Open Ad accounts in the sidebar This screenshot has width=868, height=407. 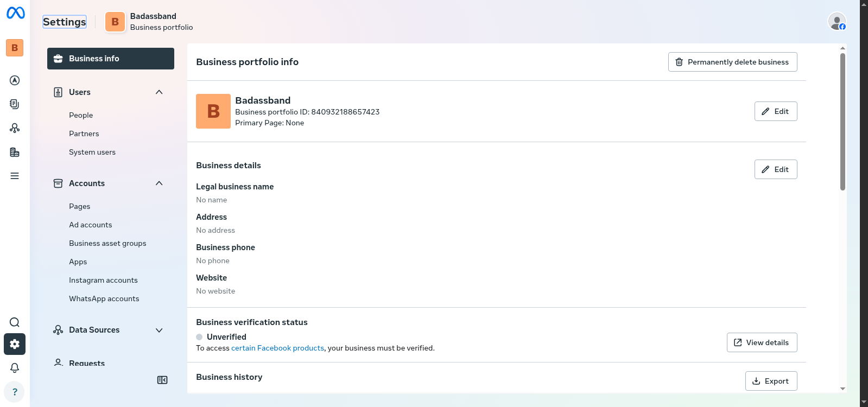(x=91, y=225)
